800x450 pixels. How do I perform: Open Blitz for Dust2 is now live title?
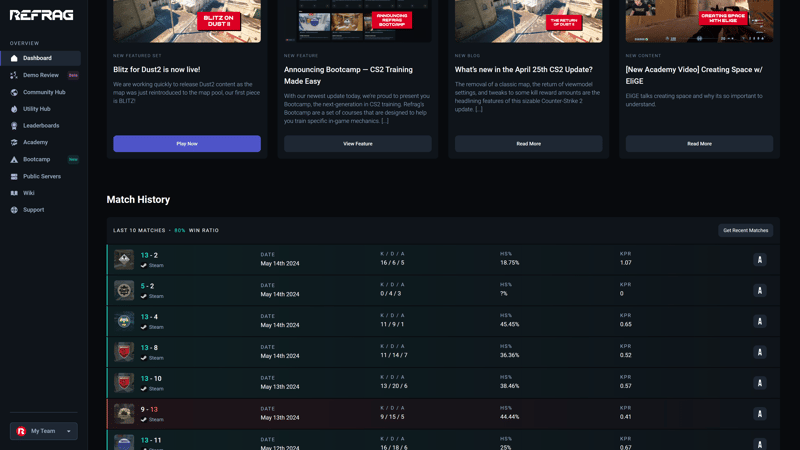click(157, 69)
